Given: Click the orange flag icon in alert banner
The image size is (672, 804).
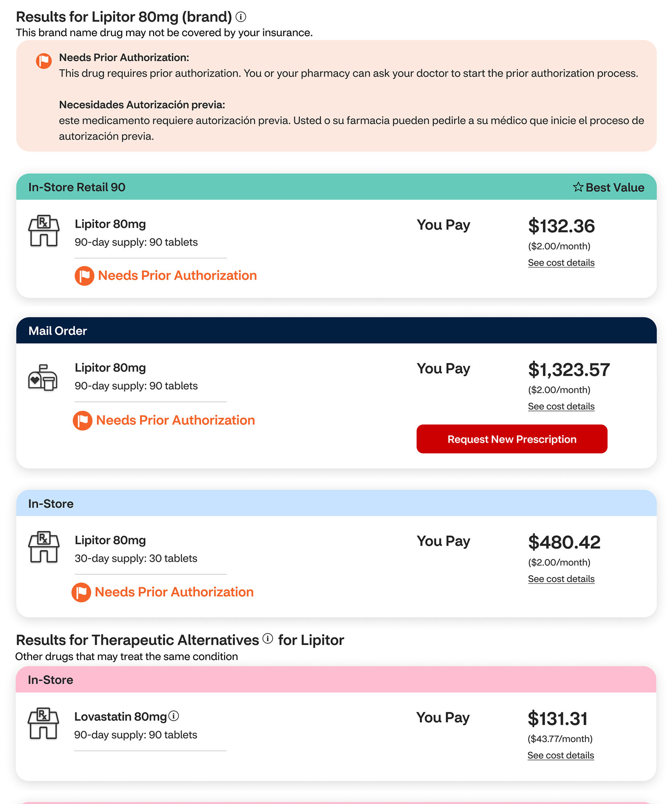Looking at the screenshot, I should [44, 61].
